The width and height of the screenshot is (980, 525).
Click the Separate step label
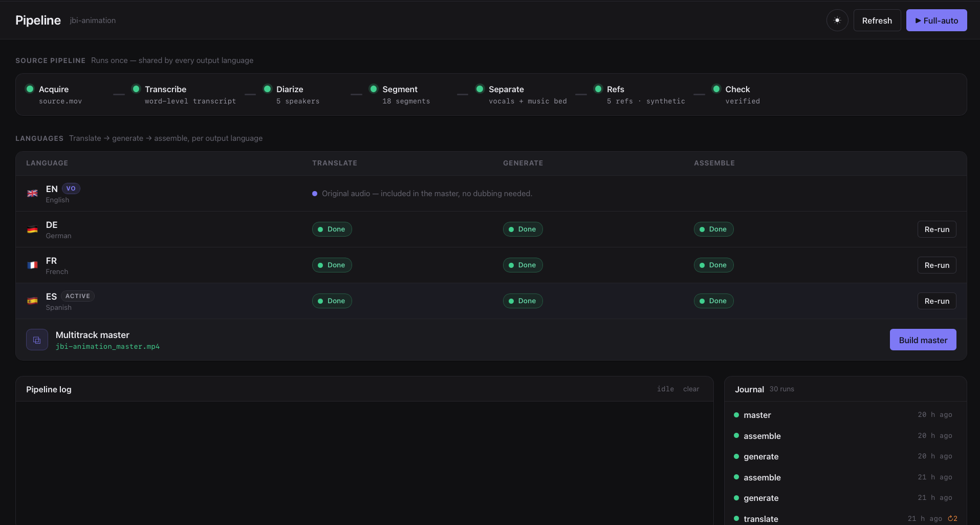pyautogui.click(x=506, y=89)
